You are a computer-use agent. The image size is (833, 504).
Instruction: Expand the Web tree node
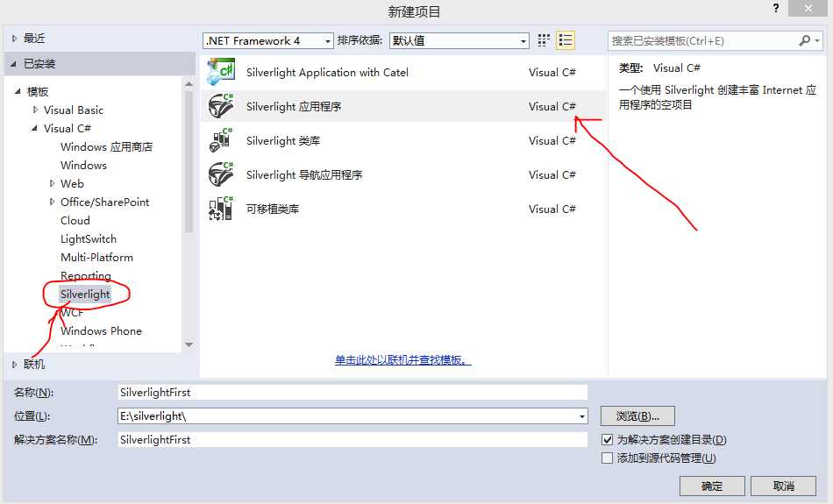[x=52, y=183]
